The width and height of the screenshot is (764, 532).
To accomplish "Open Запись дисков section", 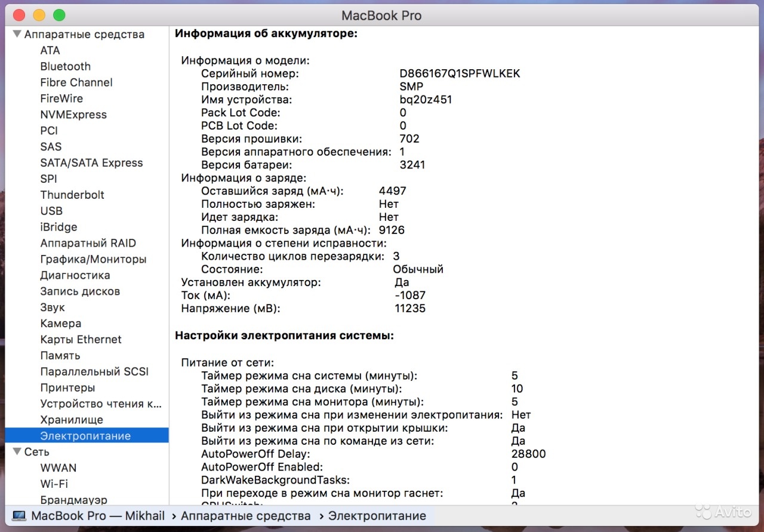I will [80, 292].
